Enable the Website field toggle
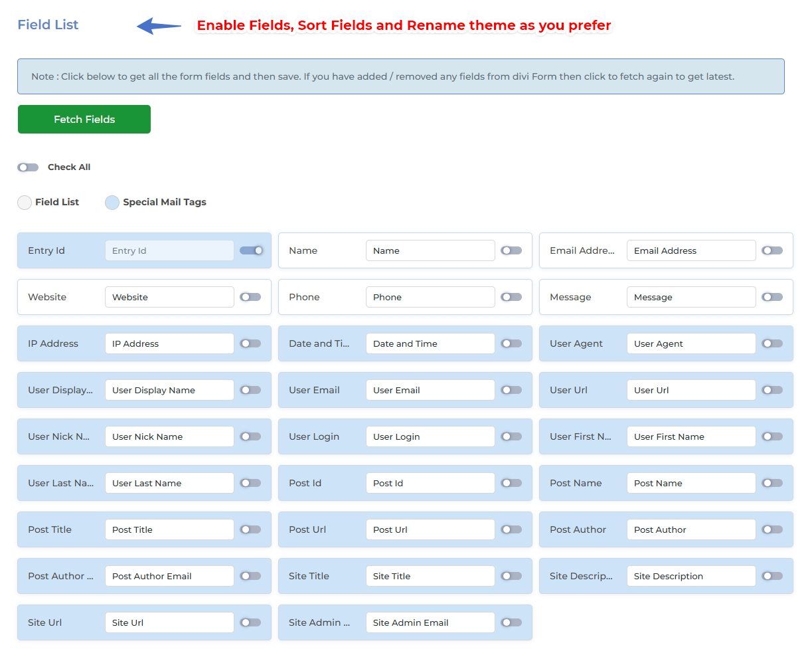 (250, 297)
